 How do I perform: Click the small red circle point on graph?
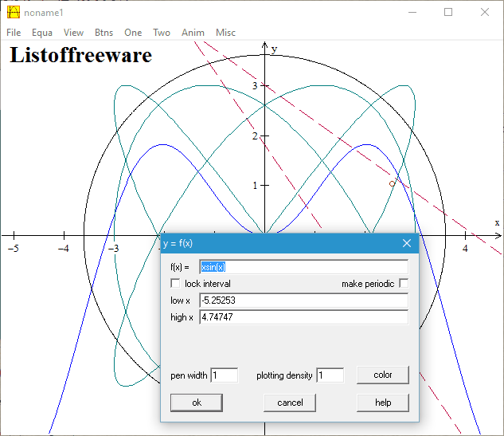(392, 184)
